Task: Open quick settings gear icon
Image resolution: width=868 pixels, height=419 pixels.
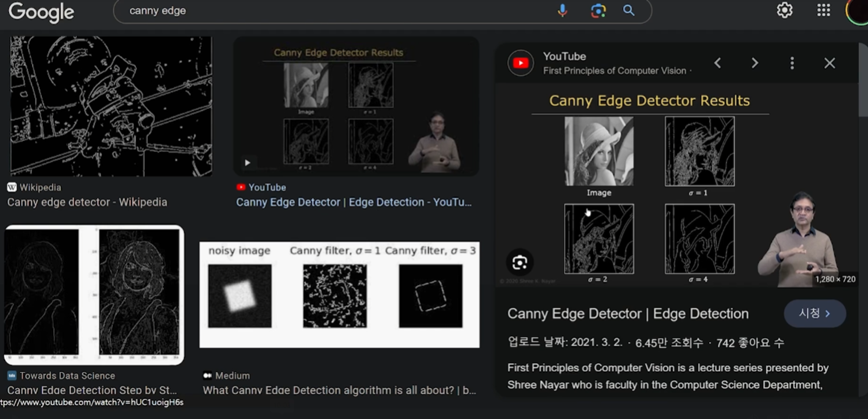Action: coord(784,10)
